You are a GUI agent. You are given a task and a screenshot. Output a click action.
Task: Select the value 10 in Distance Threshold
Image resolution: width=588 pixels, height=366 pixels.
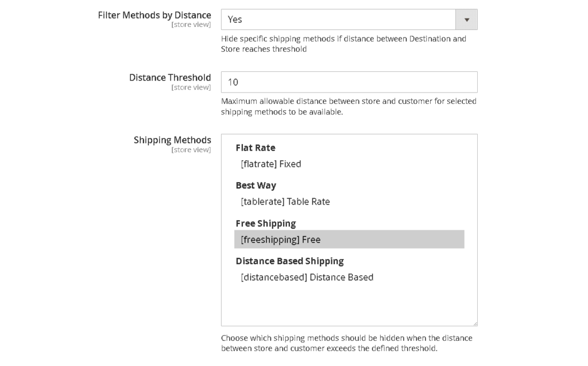click(232, 82)
